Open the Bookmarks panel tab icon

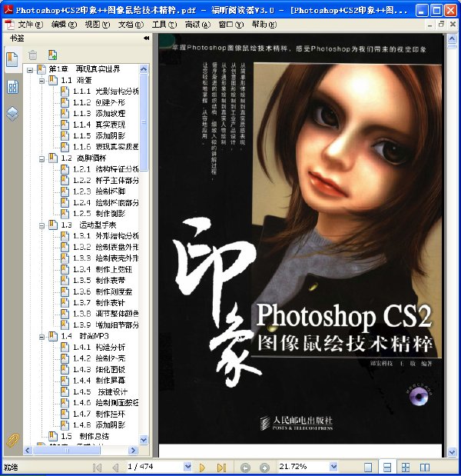pos(12,59)
